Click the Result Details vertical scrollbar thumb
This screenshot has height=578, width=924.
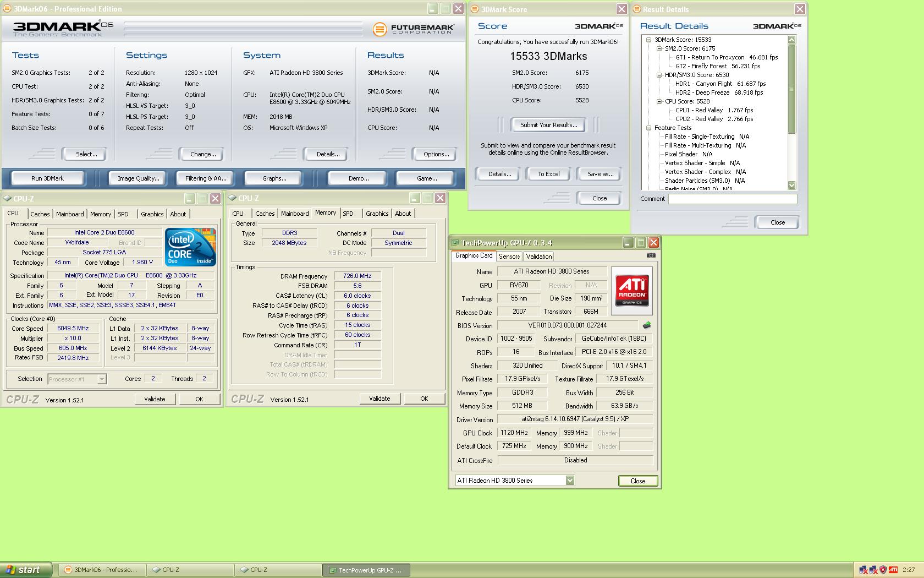792,89
